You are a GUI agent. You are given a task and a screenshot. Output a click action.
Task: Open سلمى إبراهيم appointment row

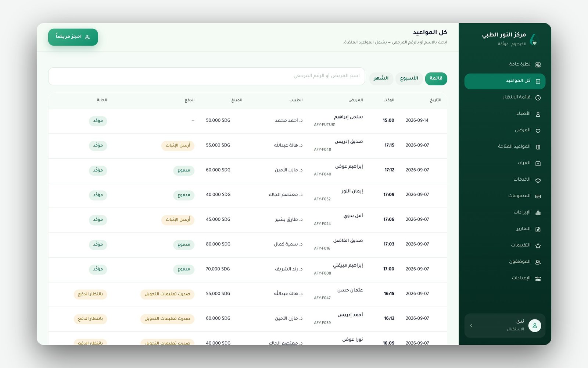coord(248,121)
